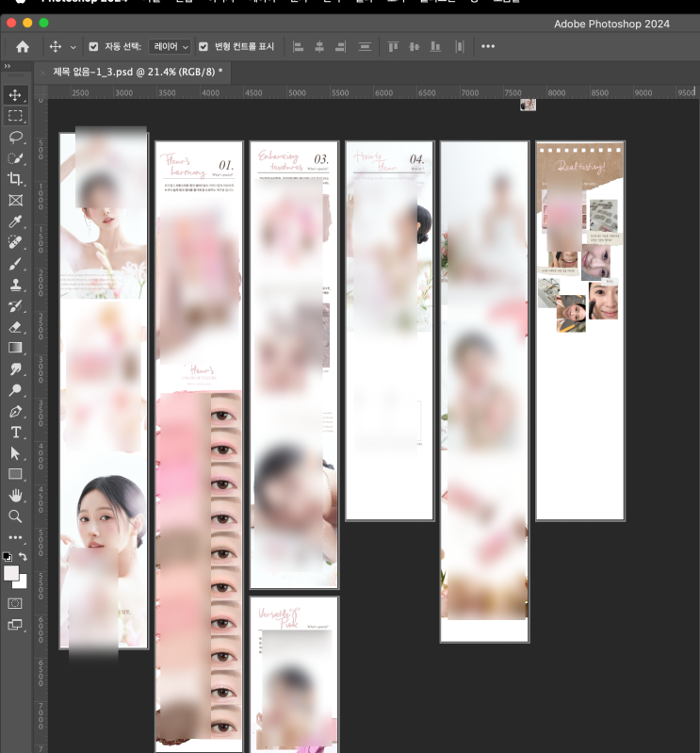
Task: Reset to default foreground and background colors
Action: (x=8, y=557)
